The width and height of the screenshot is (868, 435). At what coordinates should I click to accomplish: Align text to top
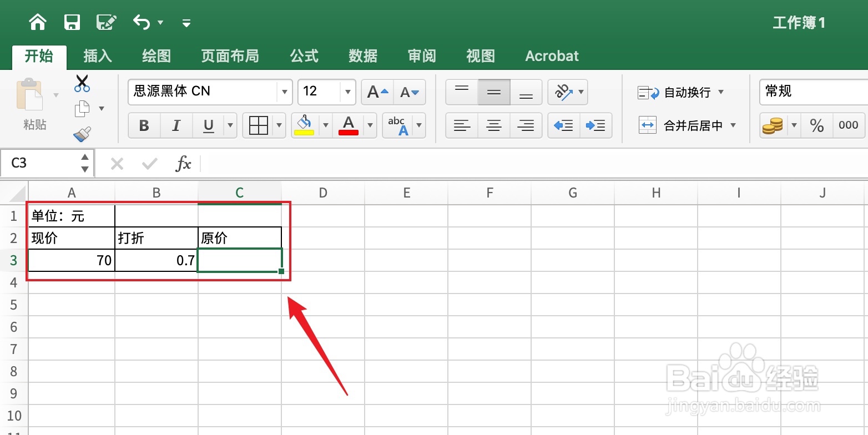coord(462,92)
